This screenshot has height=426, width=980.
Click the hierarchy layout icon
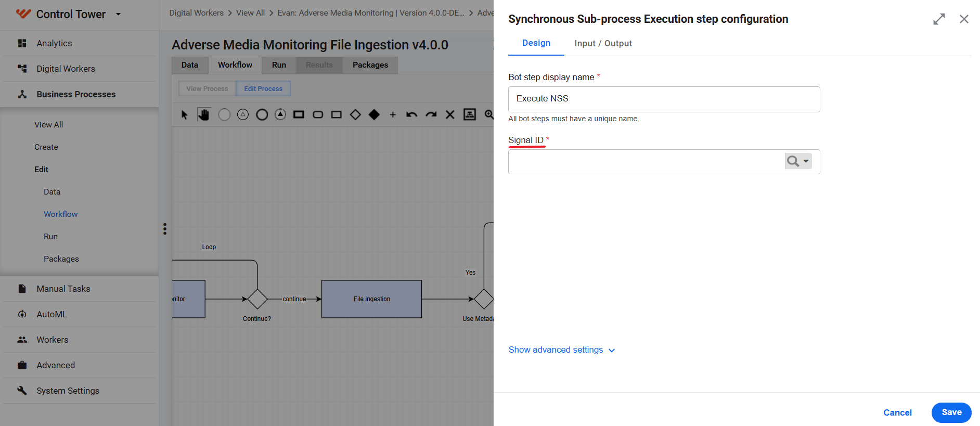(x=470, y=114)
